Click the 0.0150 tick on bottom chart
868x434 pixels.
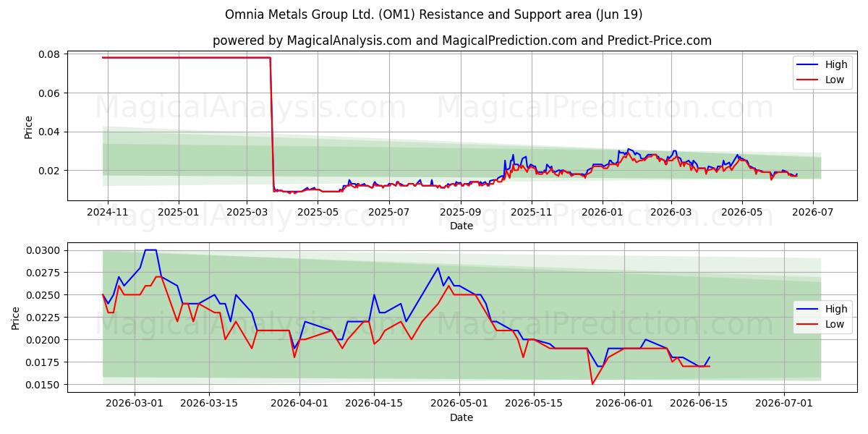coord(43,385)
